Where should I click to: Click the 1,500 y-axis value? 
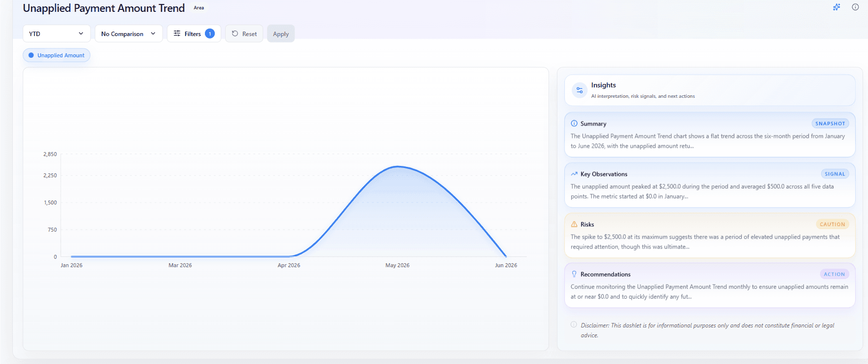pos(50,202)
